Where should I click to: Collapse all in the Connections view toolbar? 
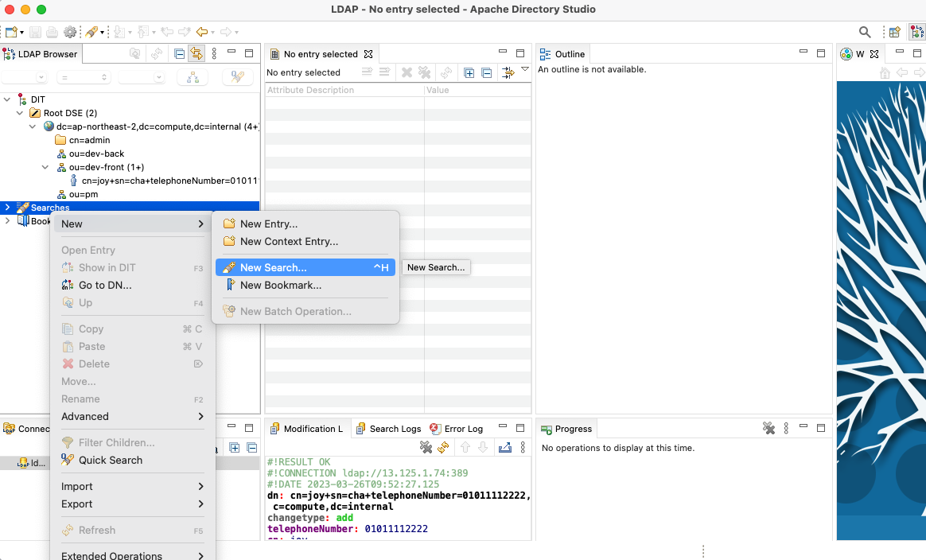click(x=251, y=448)
